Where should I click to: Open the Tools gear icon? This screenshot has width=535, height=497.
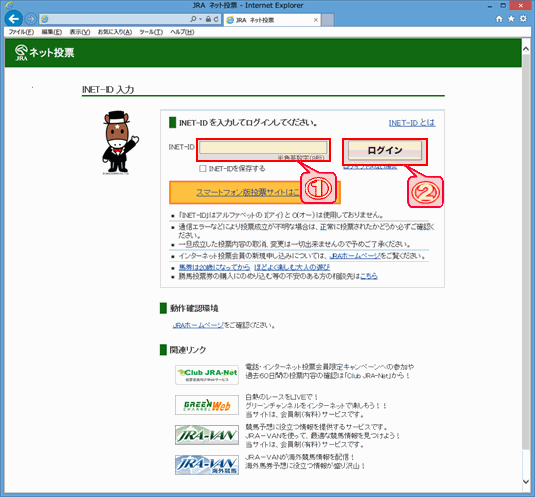click(x=523, y=19)
